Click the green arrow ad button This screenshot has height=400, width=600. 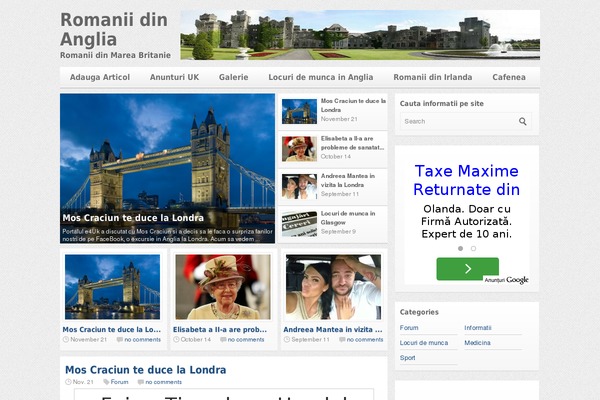[467, 269]
